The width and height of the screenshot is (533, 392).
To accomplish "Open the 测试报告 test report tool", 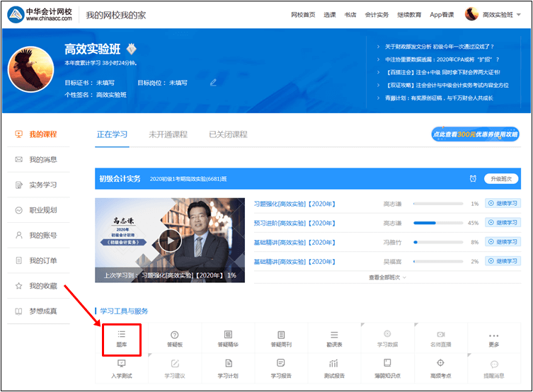I will pos(334,369).
